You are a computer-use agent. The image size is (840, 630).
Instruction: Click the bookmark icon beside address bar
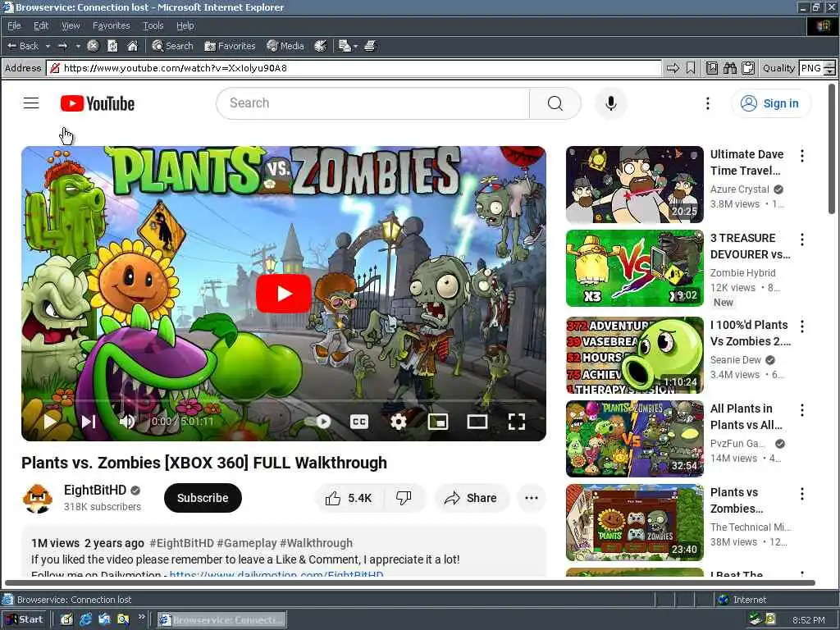(691, 68)
